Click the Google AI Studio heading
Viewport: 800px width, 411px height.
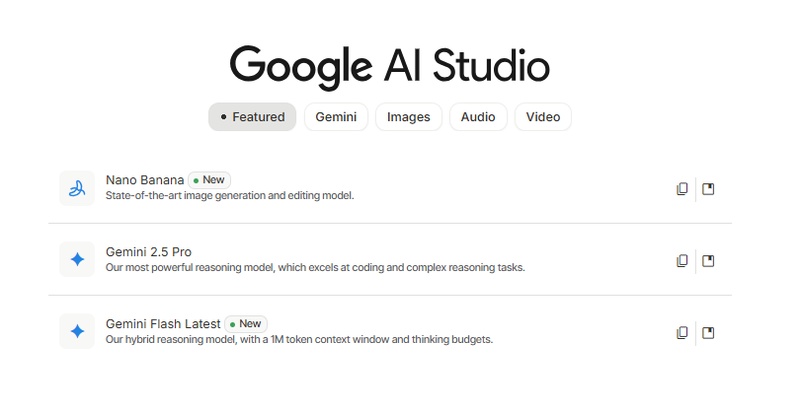click(389, 66)
